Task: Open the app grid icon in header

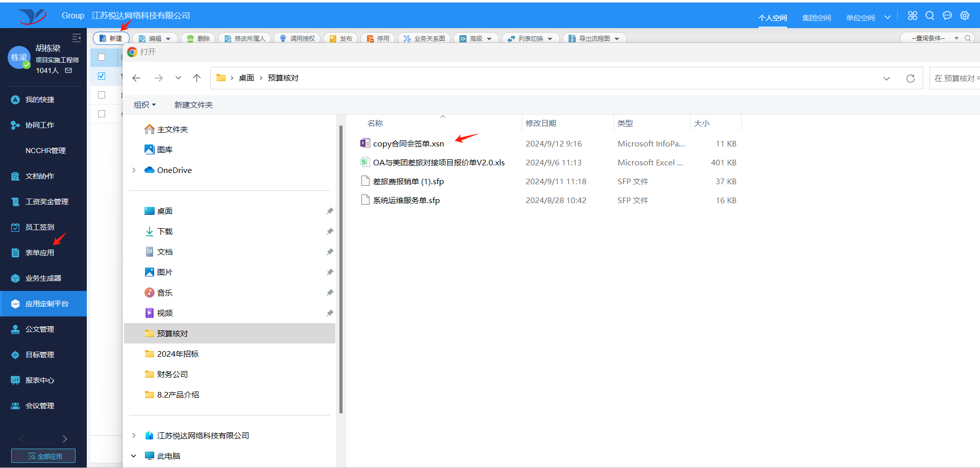Action: tap(913, 16)
